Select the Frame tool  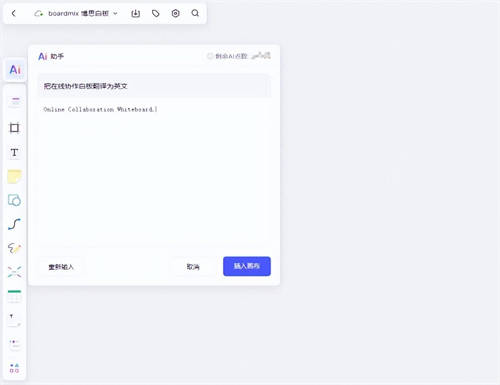[x=14, y=128]
